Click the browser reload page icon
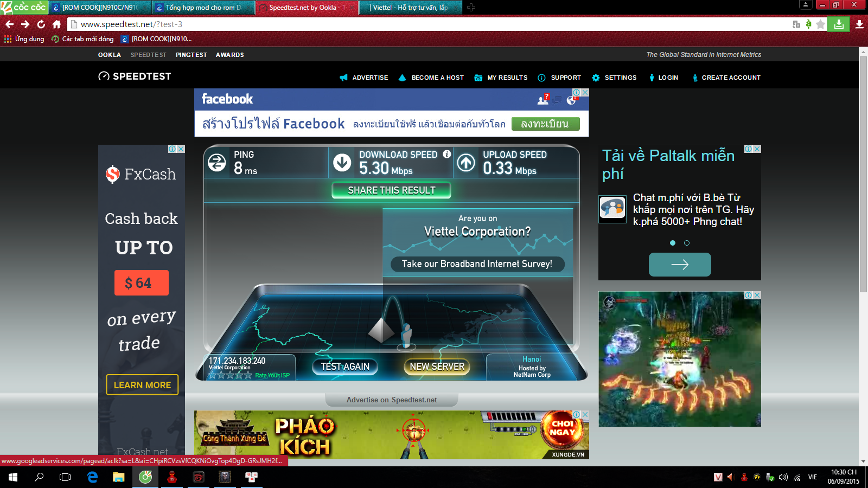Screen dimensions: 868x488 41,24
